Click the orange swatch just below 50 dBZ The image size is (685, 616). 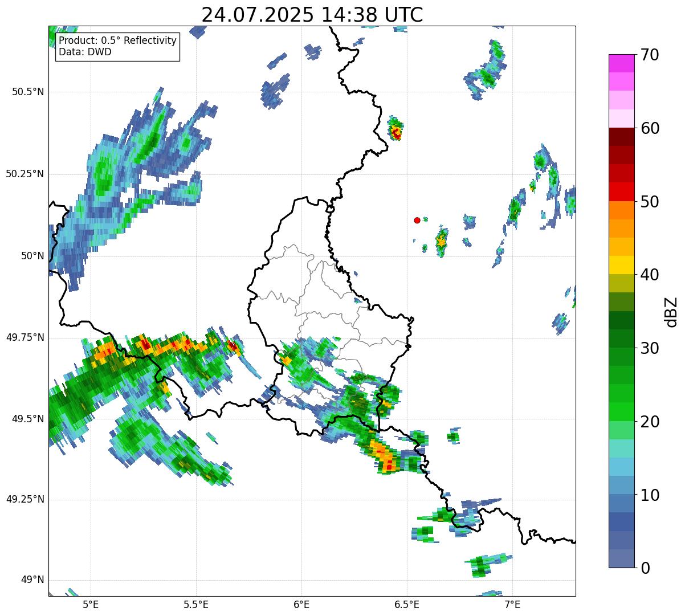[621, 210]
